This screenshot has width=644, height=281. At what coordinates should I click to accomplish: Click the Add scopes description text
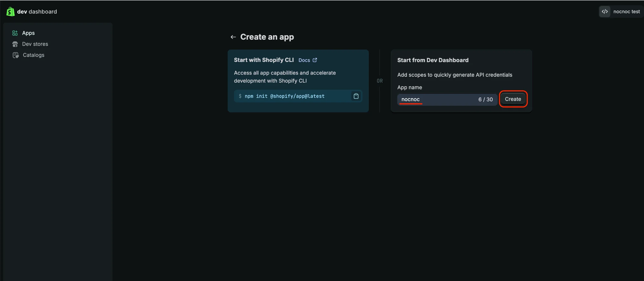(x=454, y=75)
